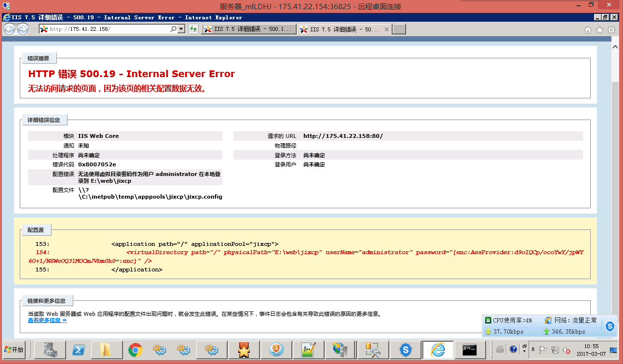Click the vertical scrollbar thumb of the page
The height and width of the screenshot is (364, 623).
pos(615,198)
